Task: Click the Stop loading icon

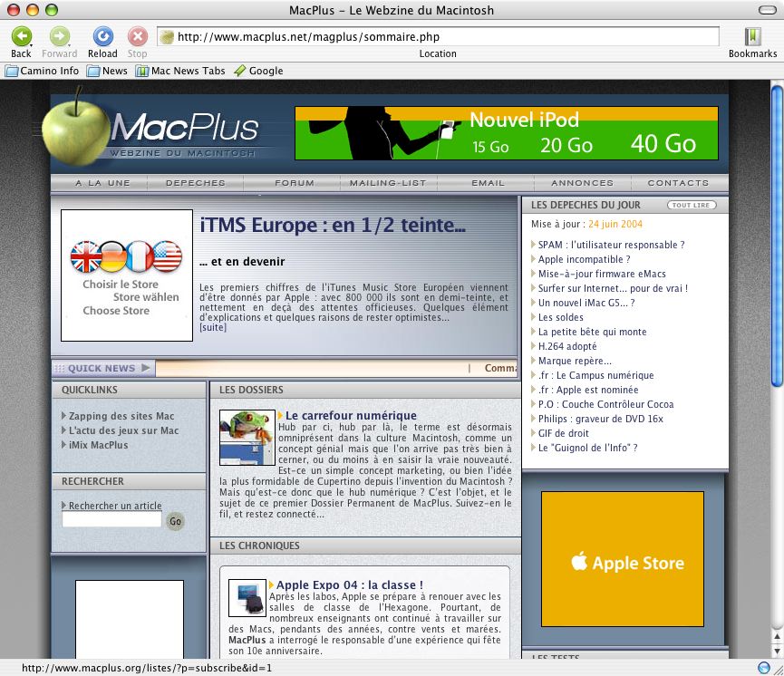Action: pos(138,36)
